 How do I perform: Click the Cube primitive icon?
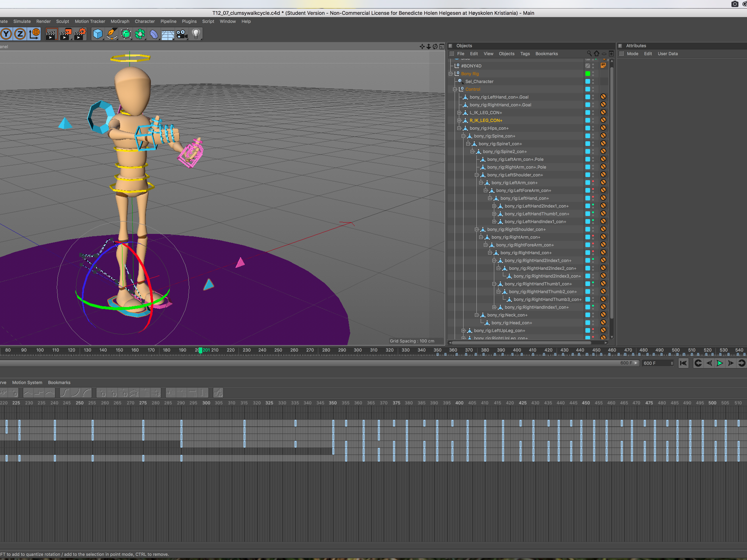[98, 34]
